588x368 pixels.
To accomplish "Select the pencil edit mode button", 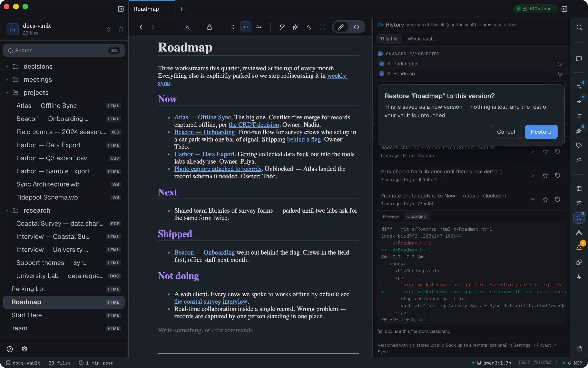I will (341, 27).
